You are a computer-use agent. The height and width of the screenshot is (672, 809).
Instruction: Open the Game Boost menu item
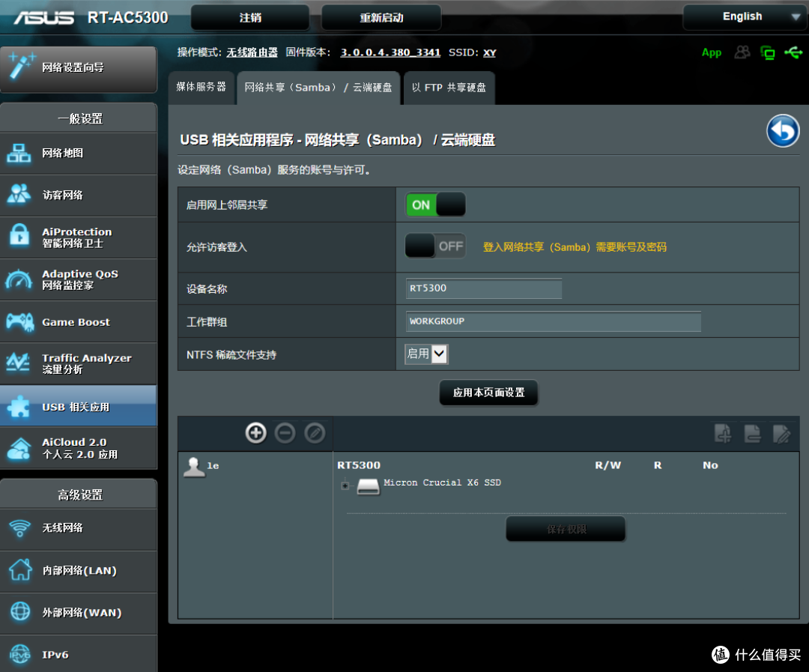click(x=79, y=321)
